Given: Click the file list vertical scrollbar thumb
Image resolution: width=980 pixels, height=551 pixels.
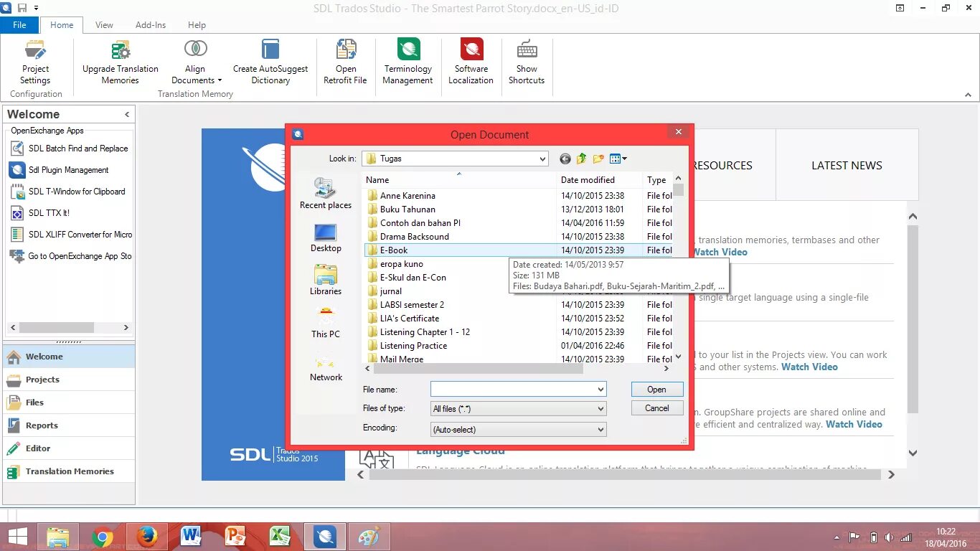Looking at the screenshot, I should 678,190.
